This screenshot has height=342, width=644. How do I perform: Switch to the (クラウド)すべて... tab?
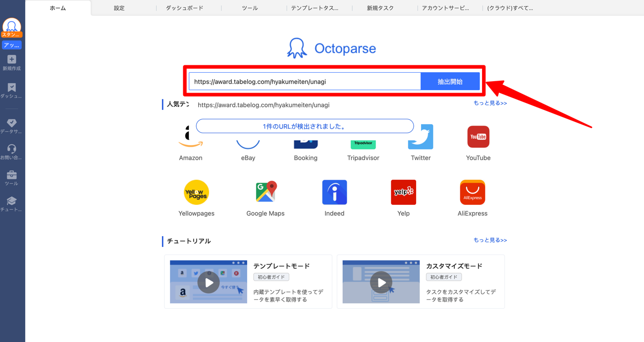[x=510, y=8]
